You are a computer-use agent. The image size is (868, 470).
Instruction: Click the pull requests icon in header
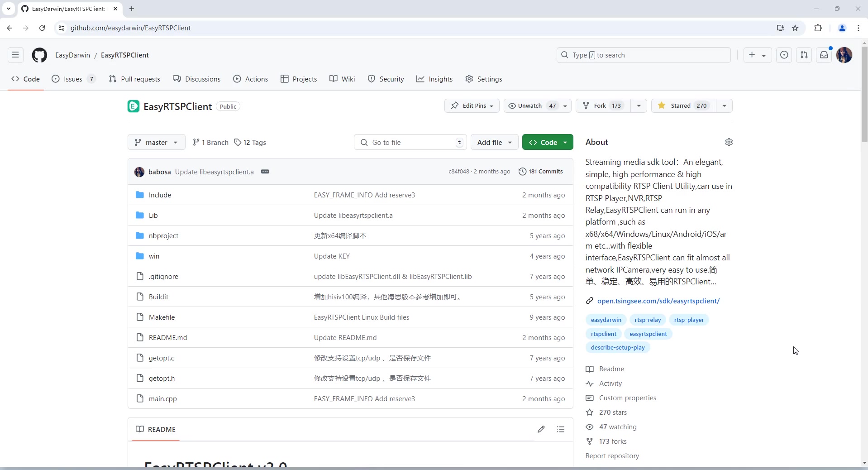(804, 55)
